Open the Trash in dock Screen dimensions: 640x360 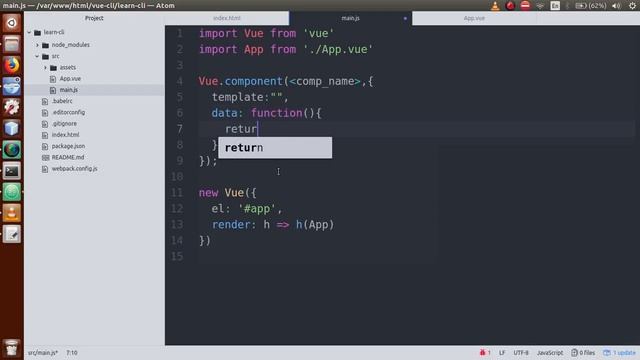[11, 348]
